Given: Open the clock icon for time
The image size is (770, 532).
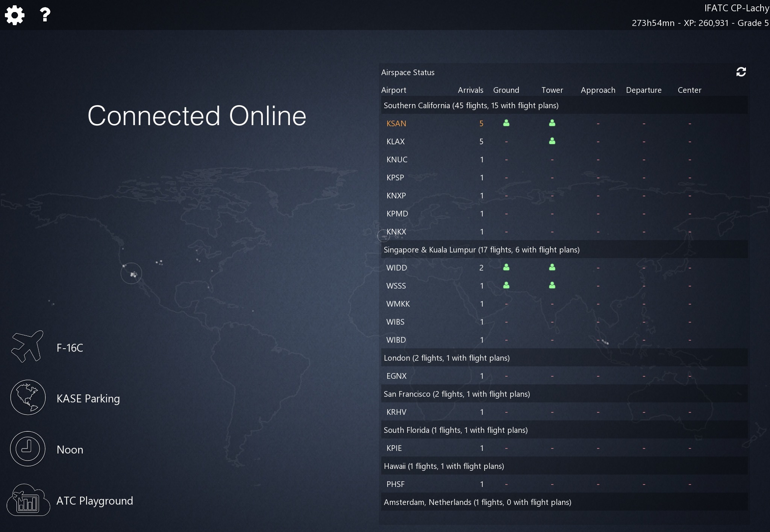Looking at the screenshot, I should [28, 449].
